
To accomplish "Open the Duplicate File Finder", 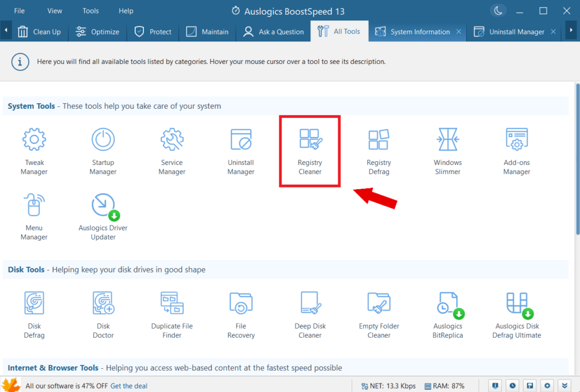I will (172, 313).
